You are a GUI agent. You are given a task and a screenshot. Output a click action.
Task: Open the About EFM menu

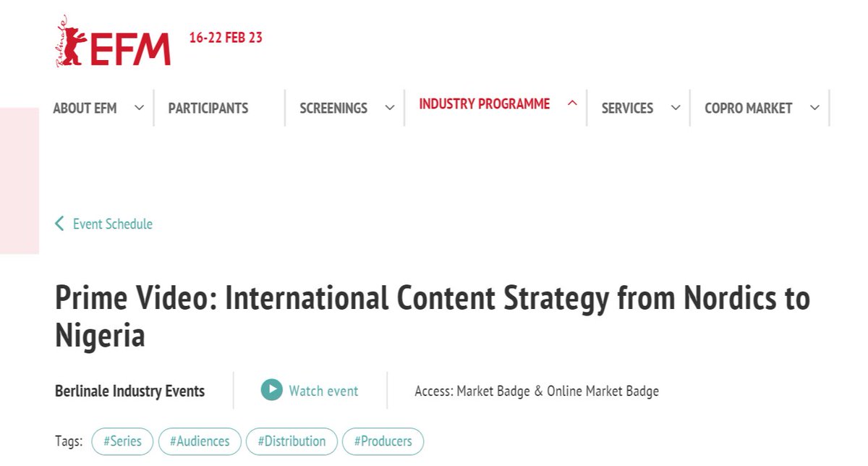85,108
